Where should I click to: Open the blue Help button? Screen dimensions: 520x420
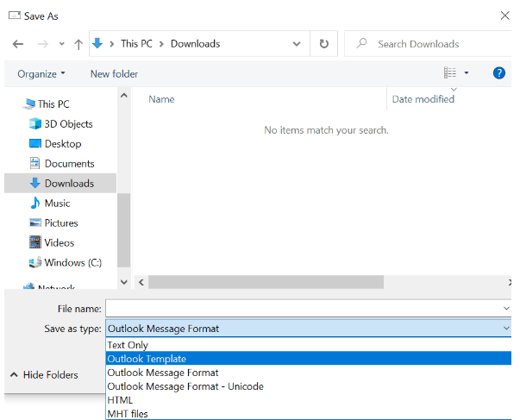click(499, 73)
